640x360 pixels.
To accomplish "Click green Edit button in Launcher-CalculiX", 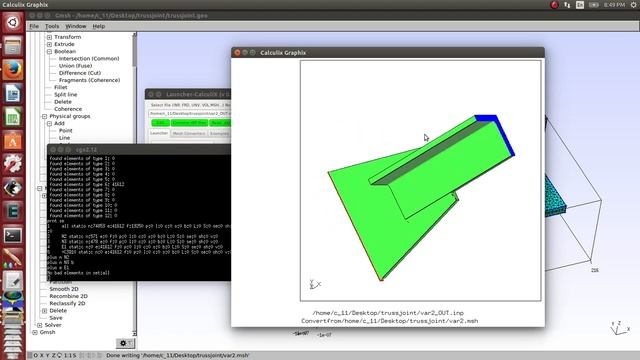I will click(x=160, y=123).
